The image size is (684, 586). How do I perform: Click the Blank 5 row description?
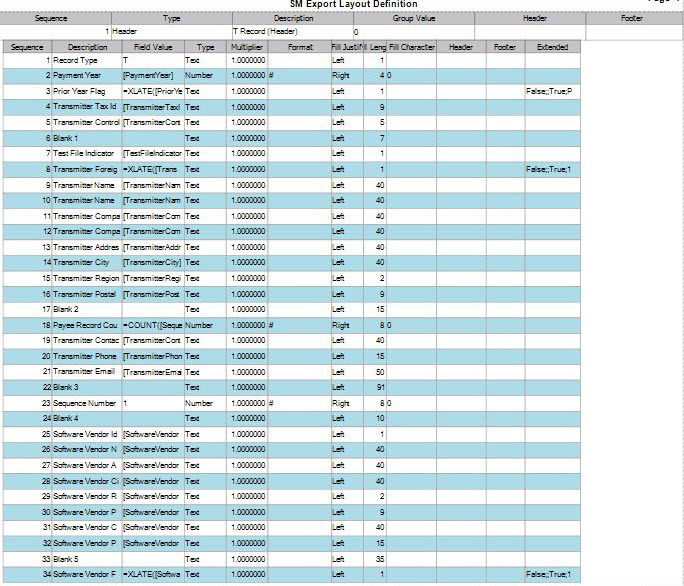pyautogui.click(x=68, y=558)
